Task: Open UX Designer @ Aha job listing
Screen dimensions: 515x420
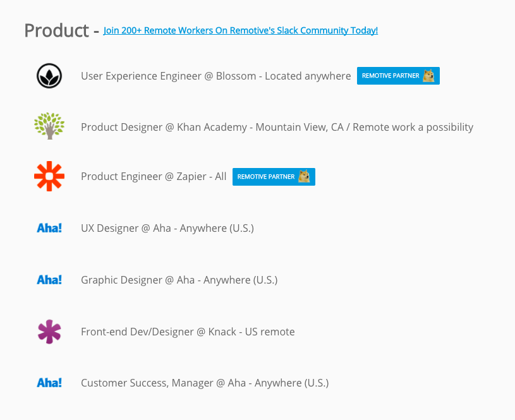Action: coord(167,228)
